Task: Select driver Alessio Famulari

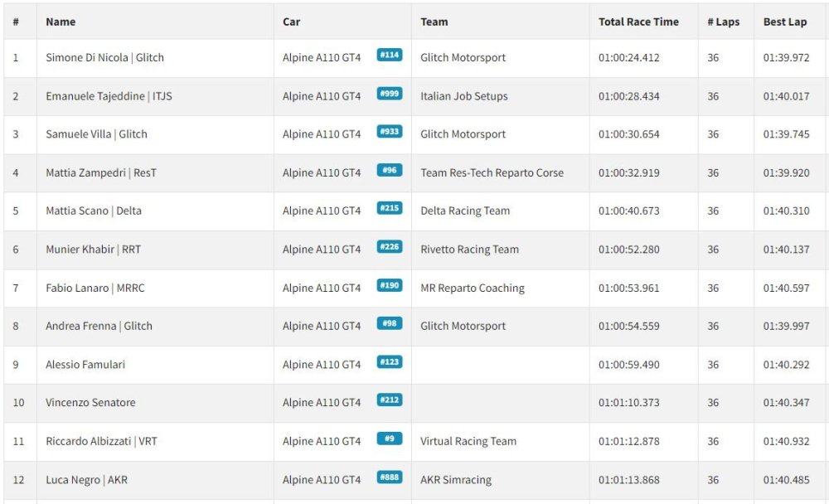Action: point(85,365)
